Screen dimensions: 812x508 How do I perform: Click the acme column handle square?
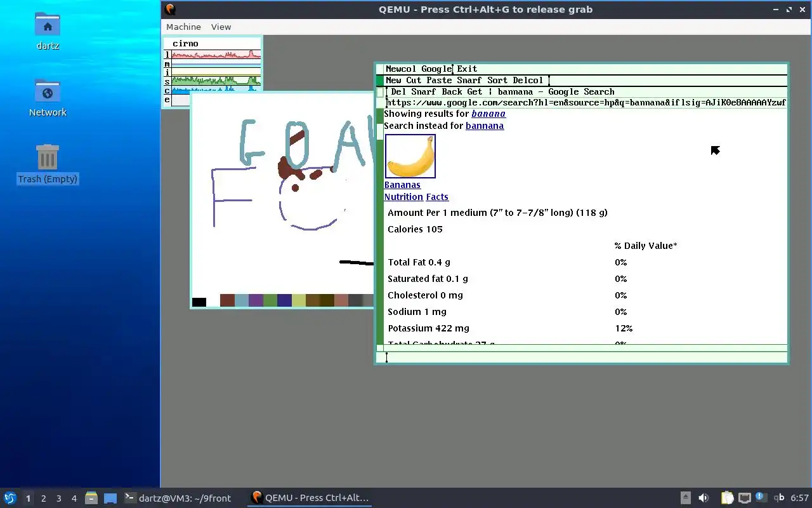click(x=380, y=80)
